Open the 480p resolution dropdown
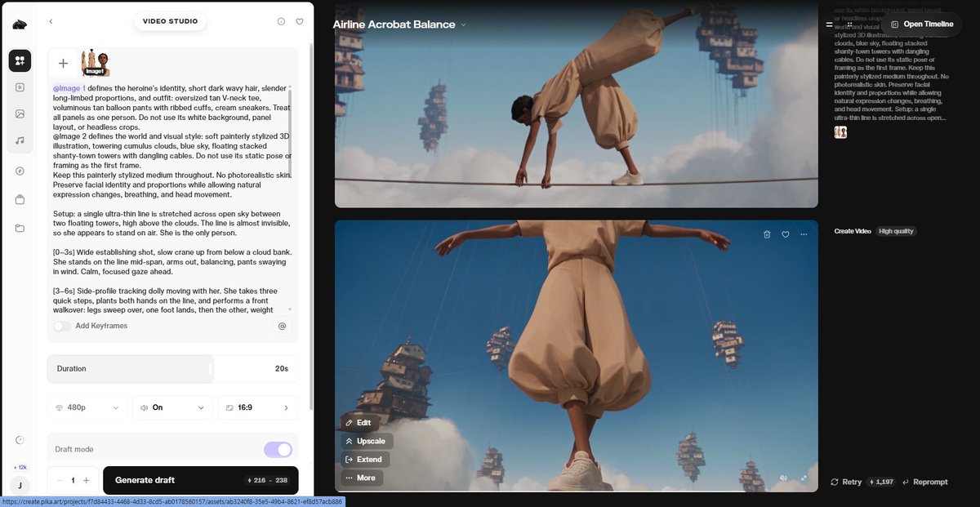 point(87,407)
